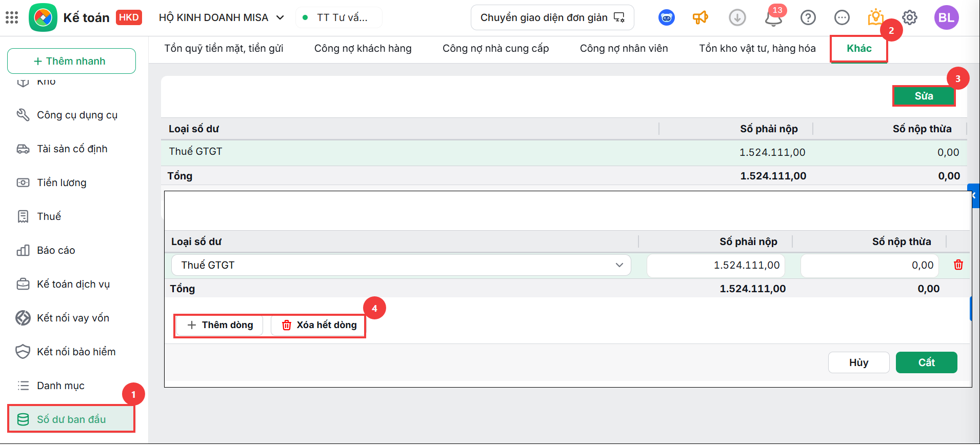
Task: Click the Kết nối vay vốn icon
Action: [23, 318]
